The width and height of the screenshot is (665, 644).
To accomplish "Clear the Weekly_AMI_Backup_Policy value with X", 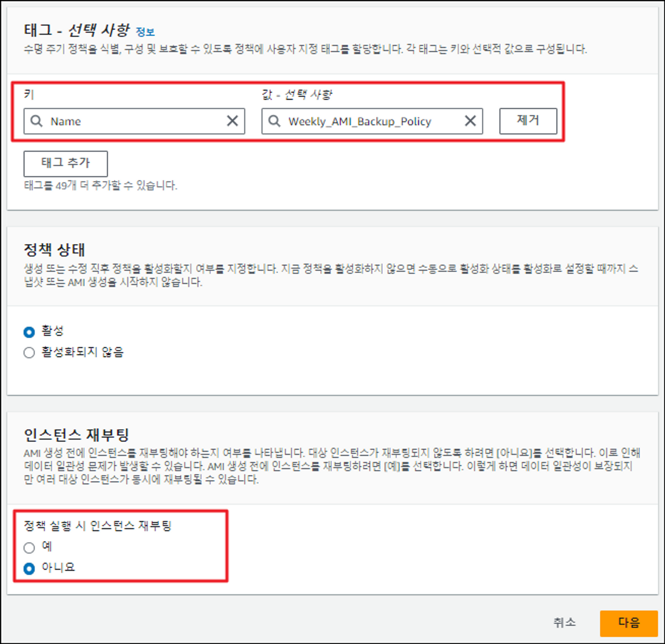I will (470, 121).
